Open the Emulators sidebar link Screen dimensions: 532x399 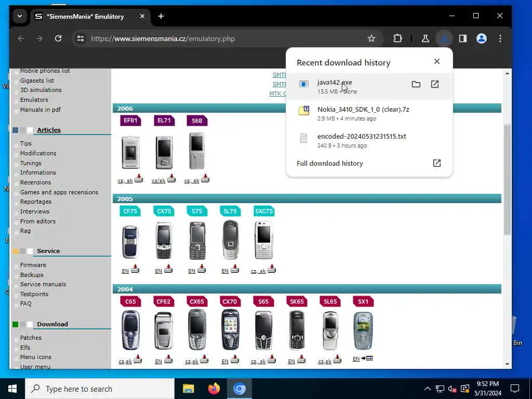point(34,100)
